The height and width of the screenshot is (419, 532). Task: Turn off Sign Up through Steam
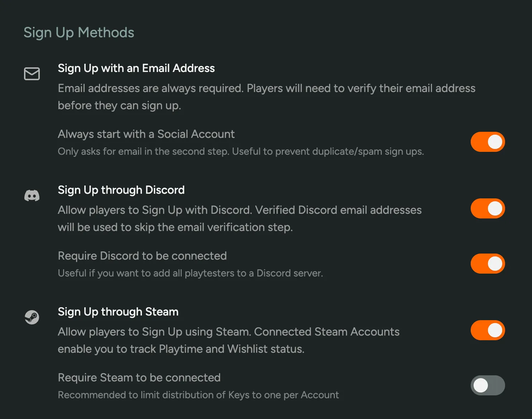[488, 330]
